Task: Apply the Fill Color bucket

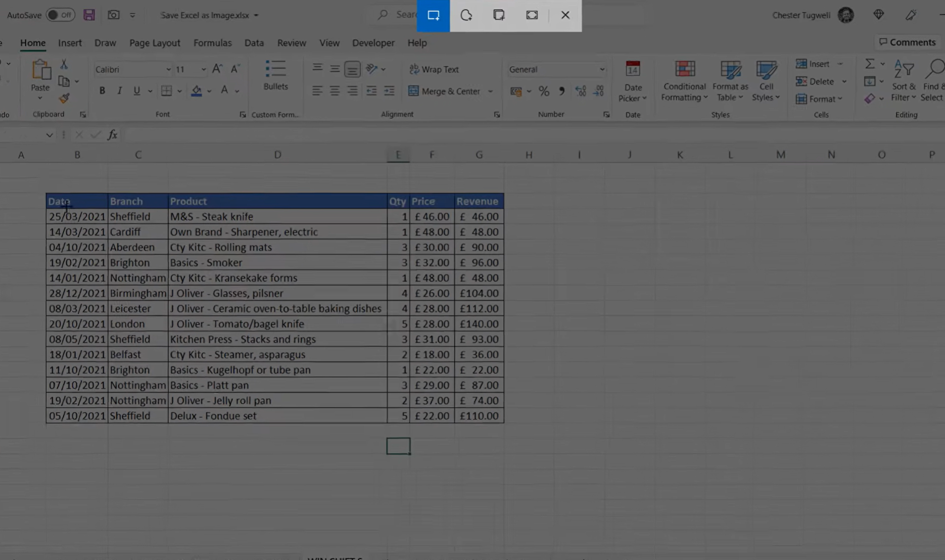Action: click(196, 91)
